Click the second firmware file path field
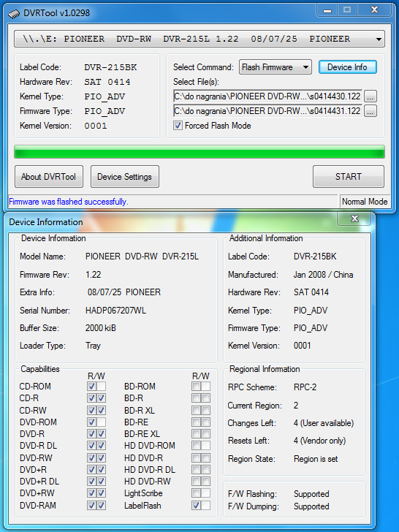The width and height of the screenshot is (399, 532). [x=267, y=111]
